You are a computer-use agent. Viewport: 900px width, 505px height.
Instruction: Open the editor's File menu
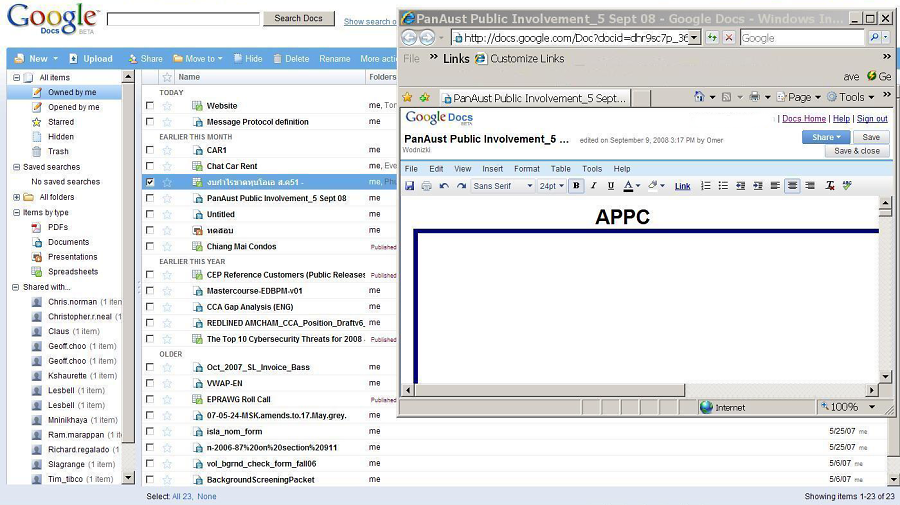pyautogui.click(x=411, y=169)
